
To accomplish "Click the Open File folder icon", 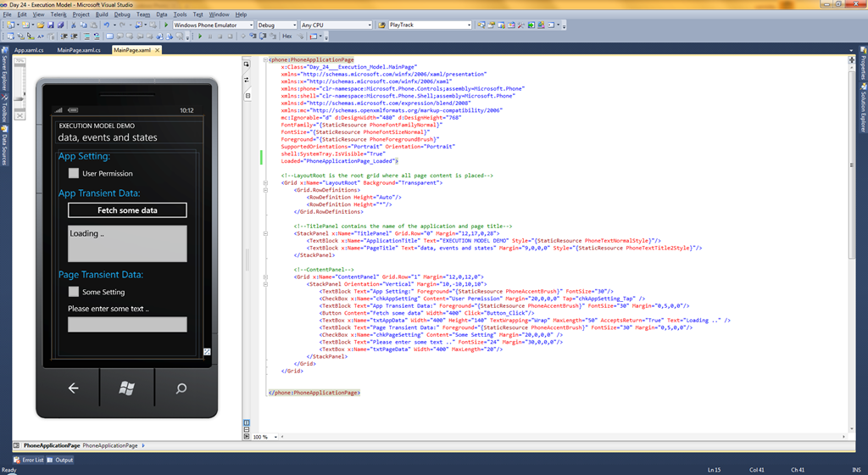I will click(x=40, y=25).
